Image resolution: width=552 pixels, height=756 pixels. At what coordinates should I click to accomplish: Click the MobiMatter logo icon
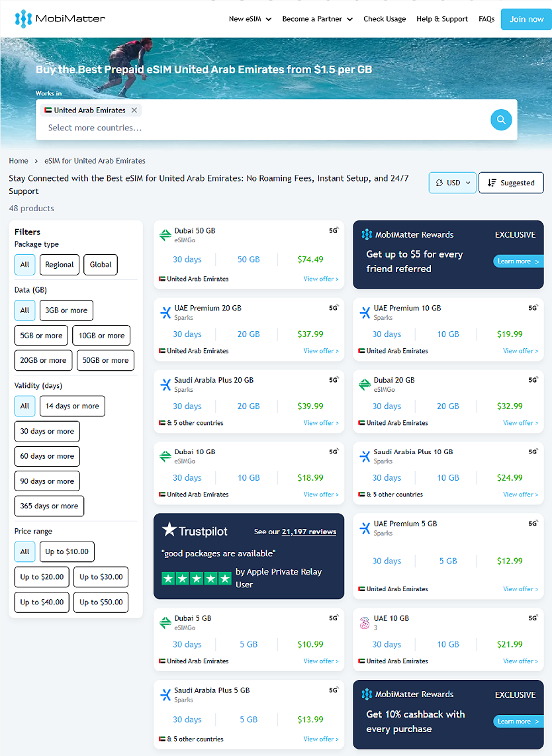click(23, 19)
